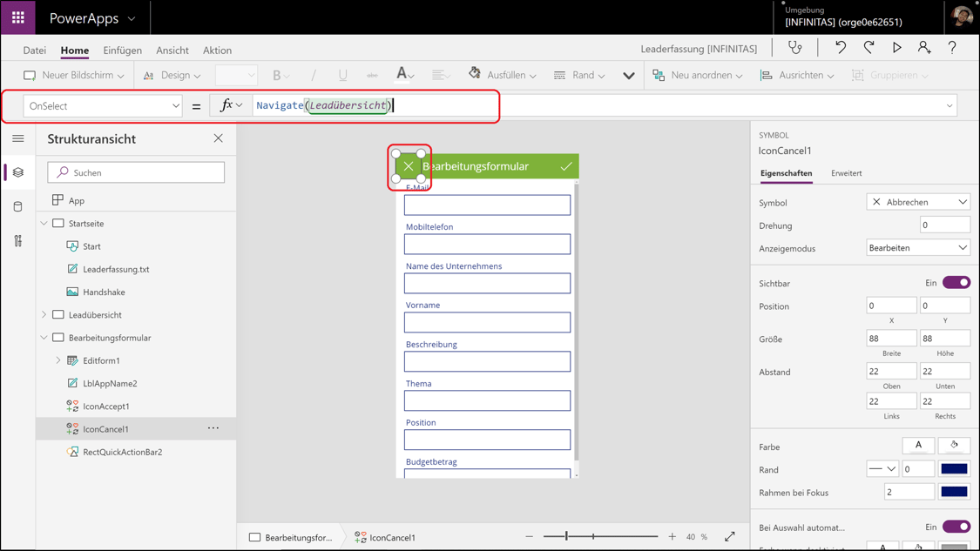The image size is (980, 551).
Task: Run the App Checker (stethoscope icon)
Action: pyautogui.click(x=794, y=50)
